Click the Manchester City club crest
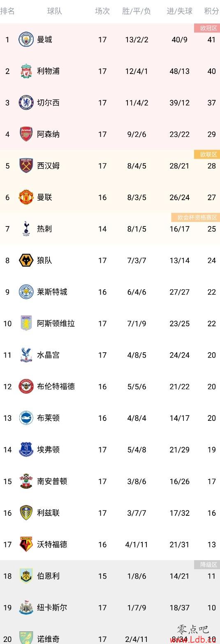 [26, 39]
